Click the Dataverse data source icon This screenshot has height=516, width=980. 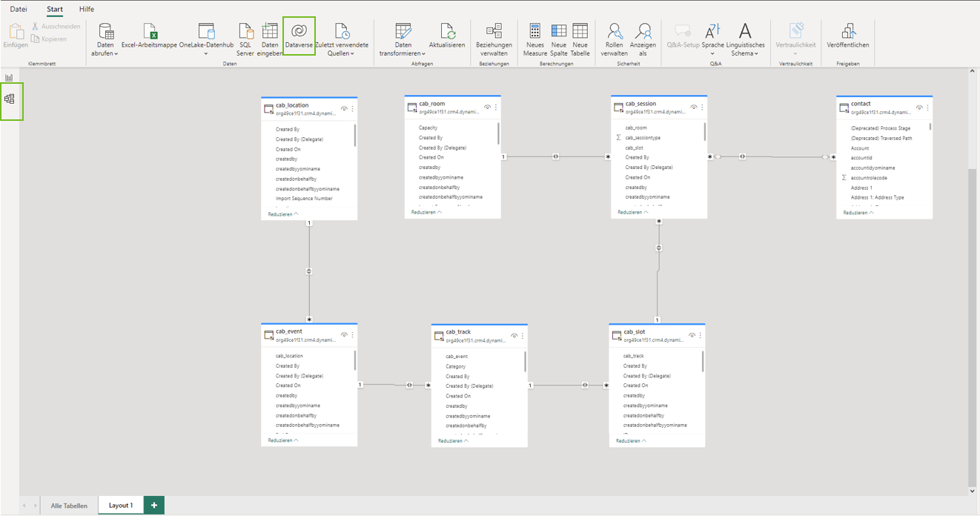click(299, 30)
